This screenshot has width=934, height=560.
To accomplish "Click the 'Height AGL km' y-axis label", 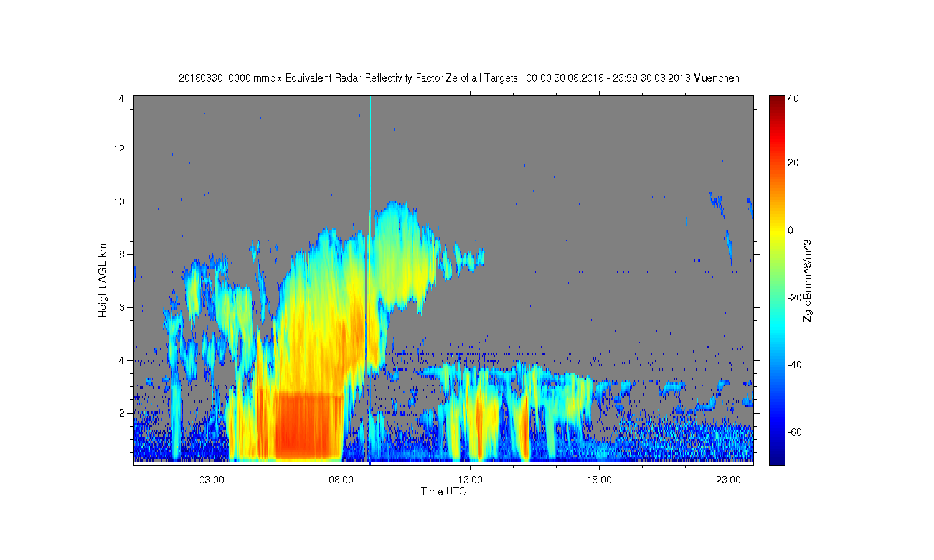I will [x=103, y=280].
